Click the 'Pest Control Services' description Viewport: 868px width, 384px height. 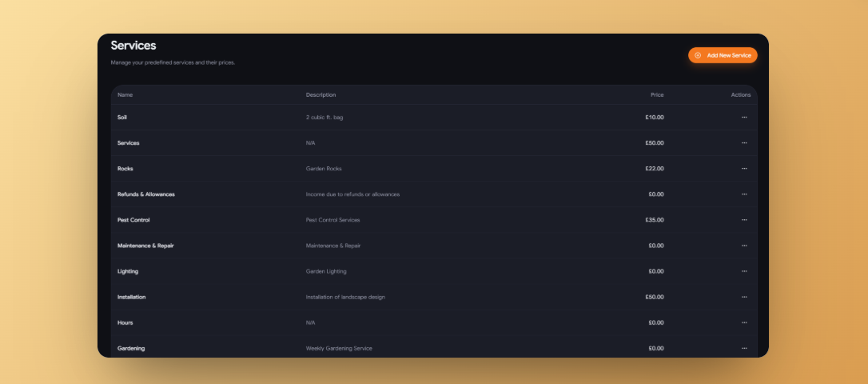pyautogui.click(x=332, y=220)
